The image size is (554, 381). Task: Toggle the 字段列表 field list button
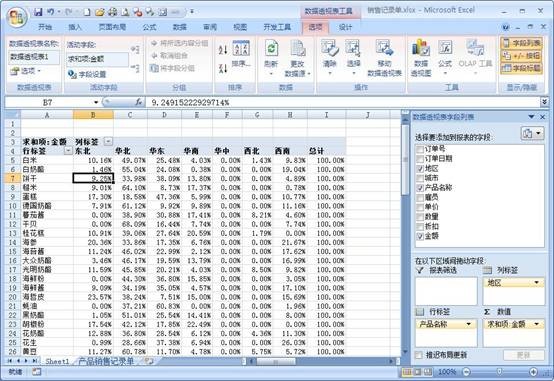pos(521,43)
